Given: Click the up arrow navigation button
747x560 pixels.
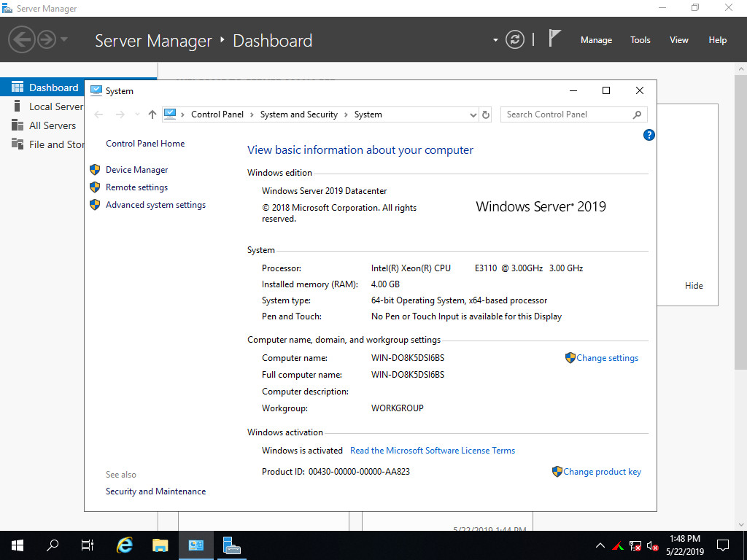Looking at the screenshot, I should [152, 114].
